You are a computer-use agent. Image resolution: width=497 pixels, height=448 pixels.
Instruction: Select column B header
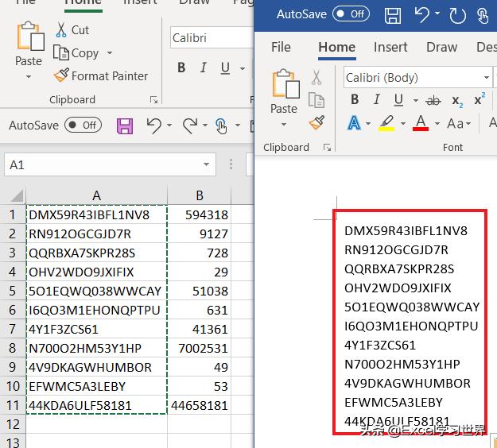200,195
